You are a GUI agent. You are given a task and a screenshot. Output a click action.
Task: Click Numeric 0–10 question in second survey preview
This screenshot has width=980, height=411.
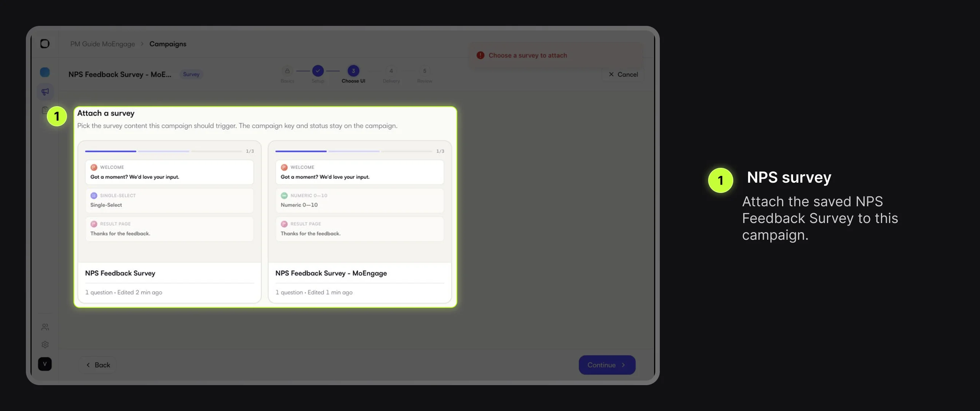[360, 201]
